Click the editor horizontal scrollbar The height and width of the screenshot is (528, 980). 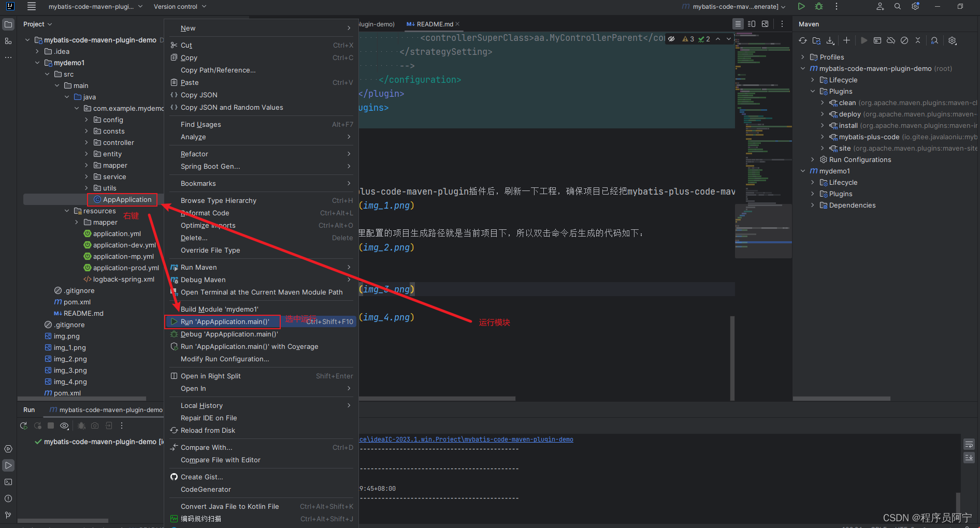coord(437,399)
